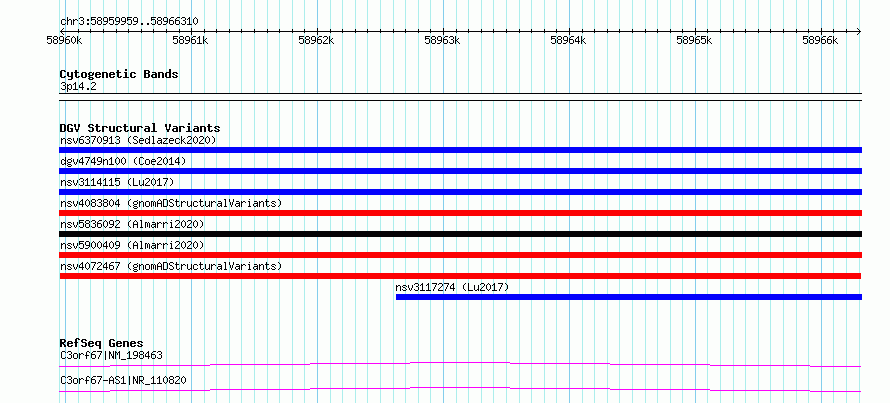The image size is (890, 403).
Task: Click the C3orf67-AS1|NR_110820 gene label
Action: [123, 380]
